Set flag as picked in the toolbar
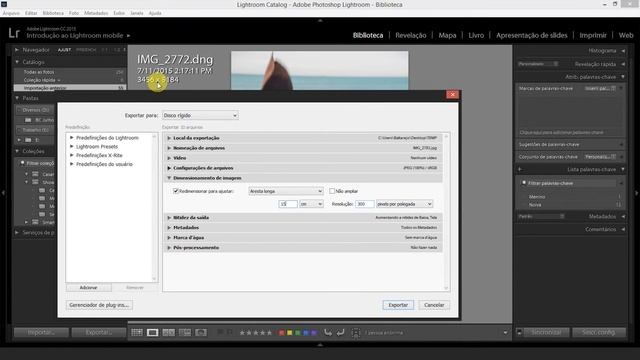640x360 pixels. 220,333
